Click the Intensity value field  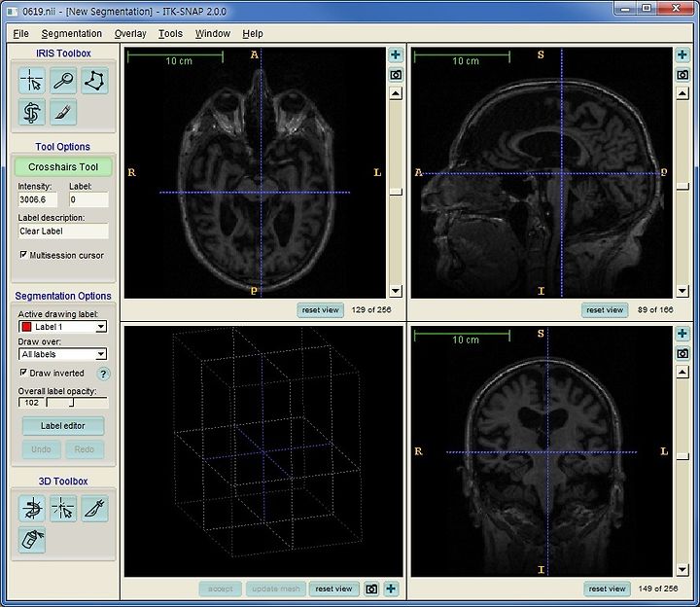pyautogui.click(x=38, y=199)
